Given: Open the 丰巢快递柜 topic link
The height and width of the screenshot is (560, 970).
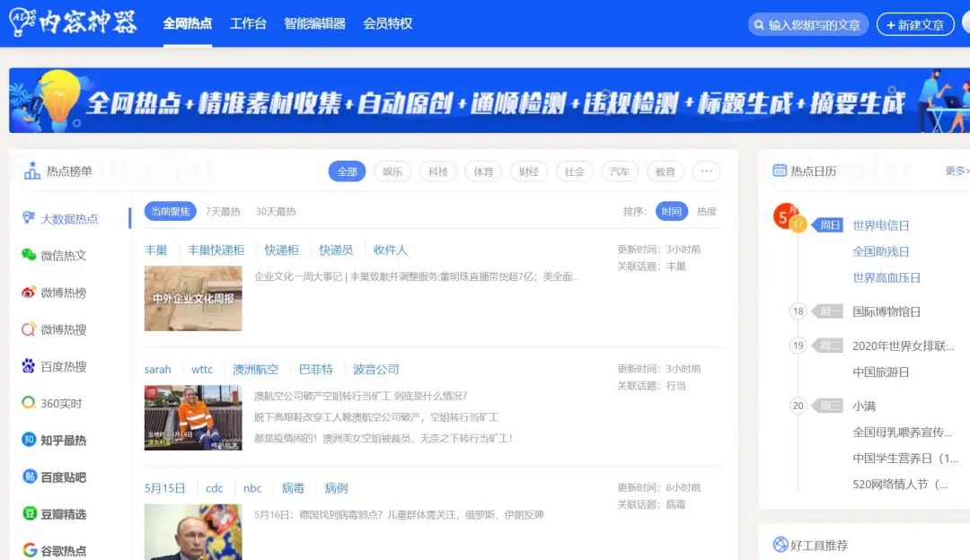Looking at the screenshot, I should [x=216, y=249].
